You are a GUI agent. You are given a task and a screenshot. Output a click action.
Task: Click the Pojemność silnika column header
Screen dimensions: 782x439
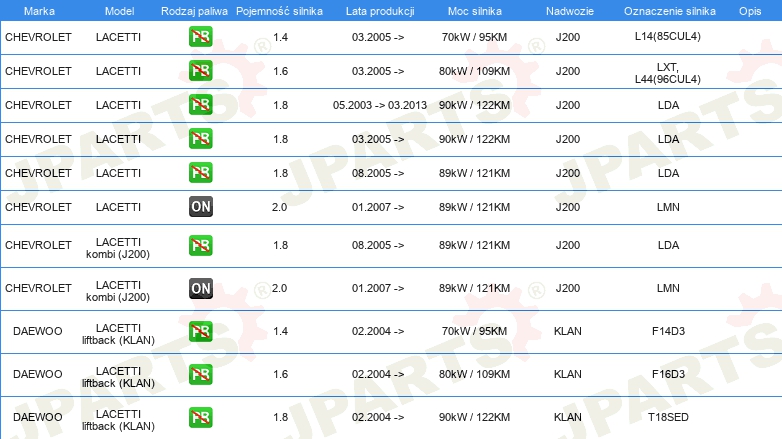click(x=279, y=11)
